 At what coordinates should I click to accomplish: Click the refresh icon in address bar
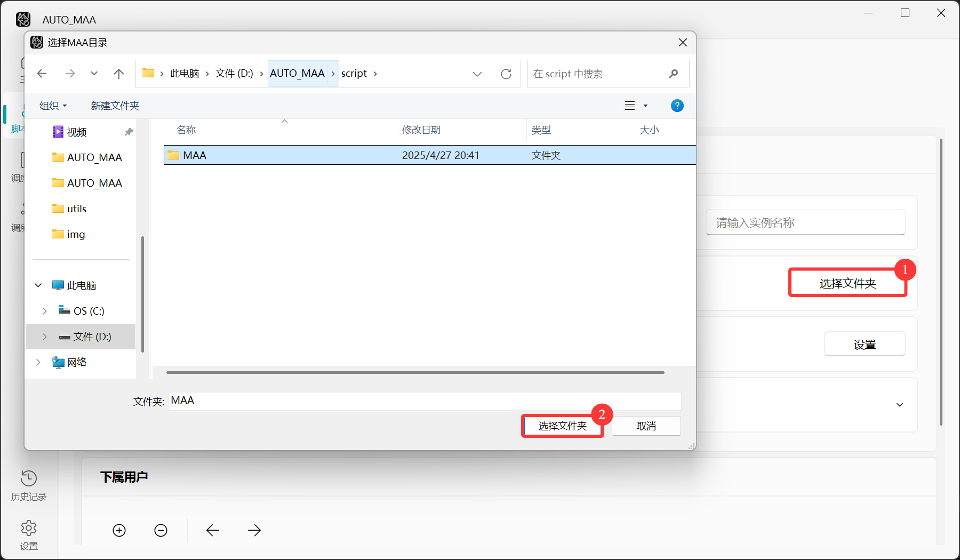pos(506,74)
